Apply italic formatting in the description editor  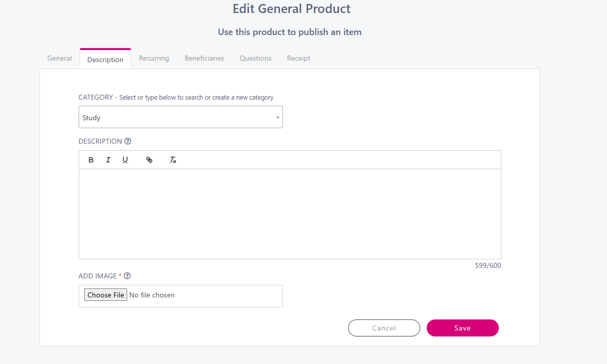coord(108,160)
